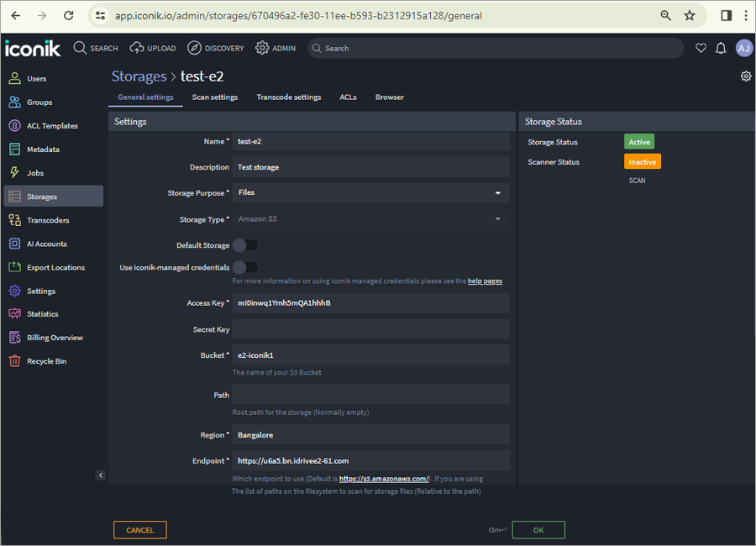Click the CANCEL button
Image resolution: width=756 pixels, height=546 pixels.
tap(139, 529)
